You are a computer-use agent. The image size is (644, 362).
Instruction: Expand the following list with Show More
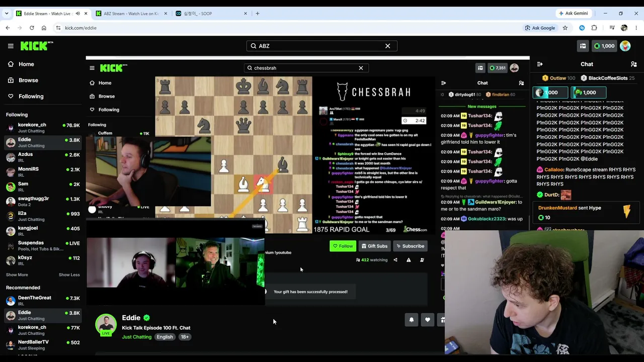(x=17, y=275)
